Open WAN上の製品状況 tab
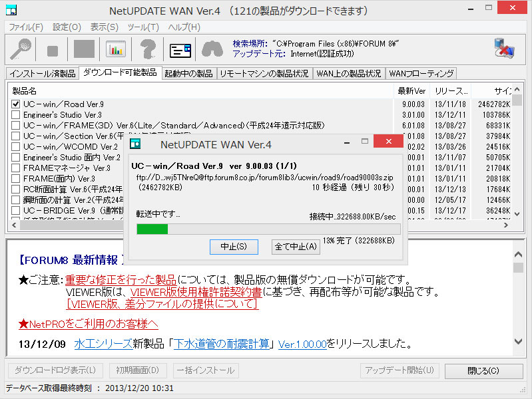The image size is (532, 399). [x=348, y=74]
